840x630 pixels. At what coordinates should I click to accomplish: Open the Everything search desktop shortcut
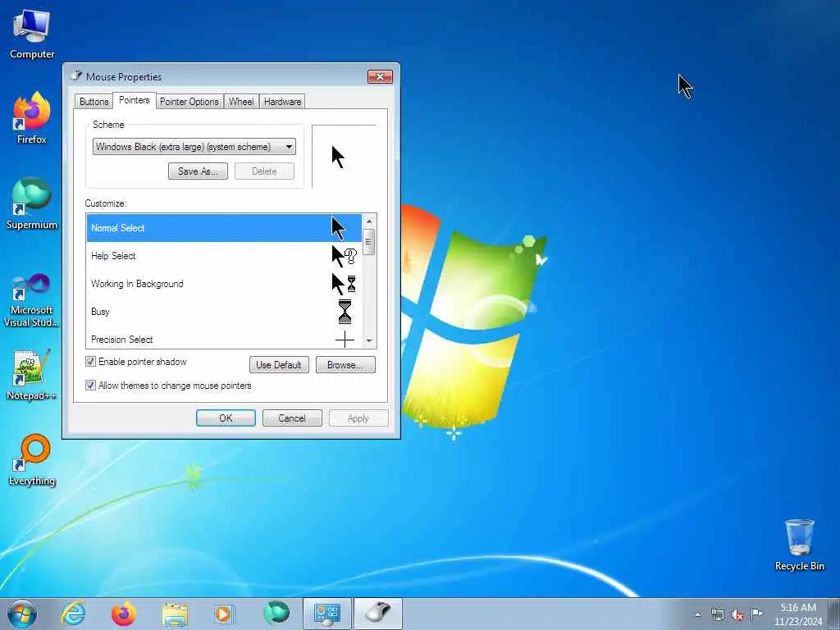pyautogui.click(x=32, y=459)
